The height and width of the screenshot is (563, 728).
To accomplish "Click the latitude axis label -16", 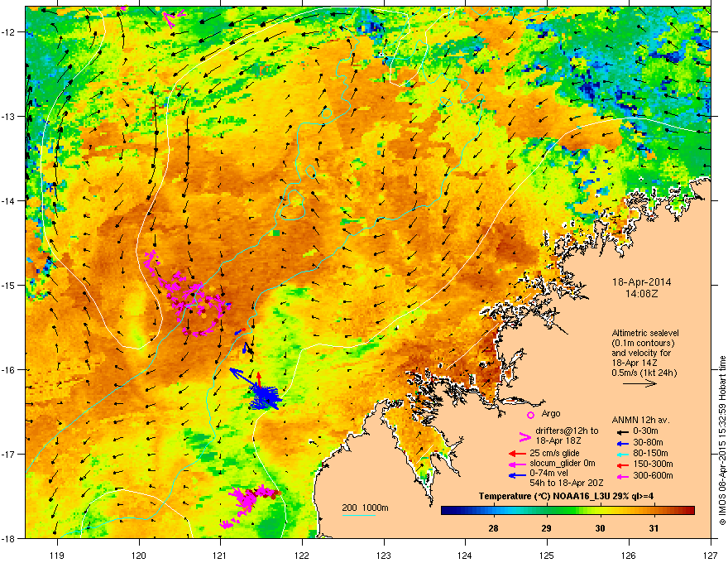I will point(8,370).
